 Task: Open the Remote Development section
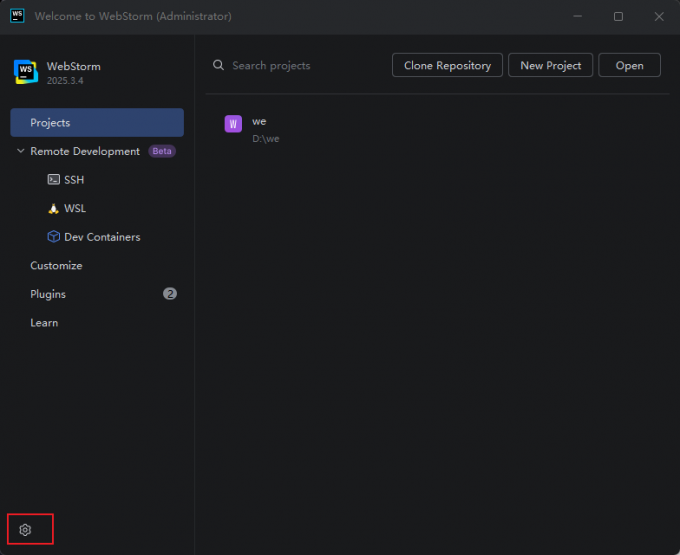point(85,151)
